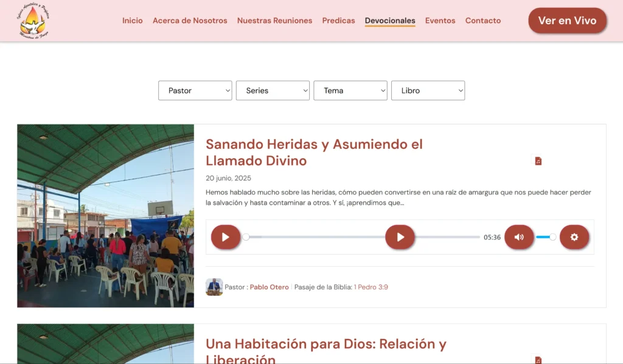Screen dimensions: 623x364
Task: Open the audio player settings gear
Action: coord(574,237)
